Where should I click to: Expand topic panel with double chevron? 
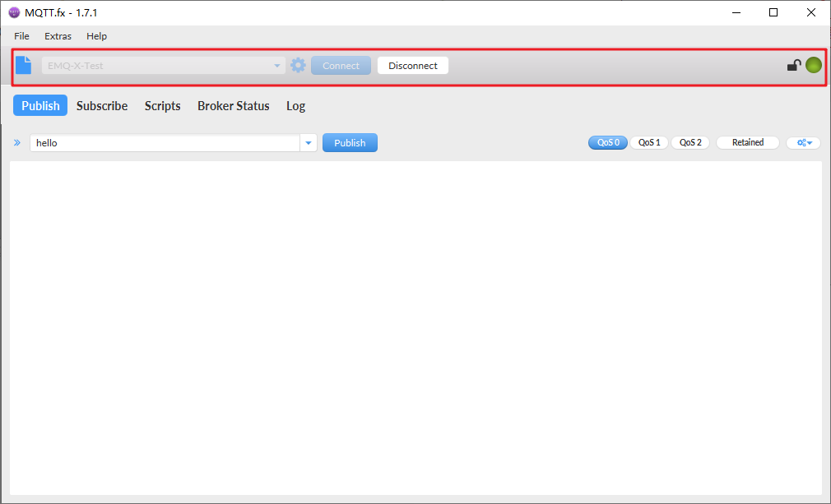17,142
